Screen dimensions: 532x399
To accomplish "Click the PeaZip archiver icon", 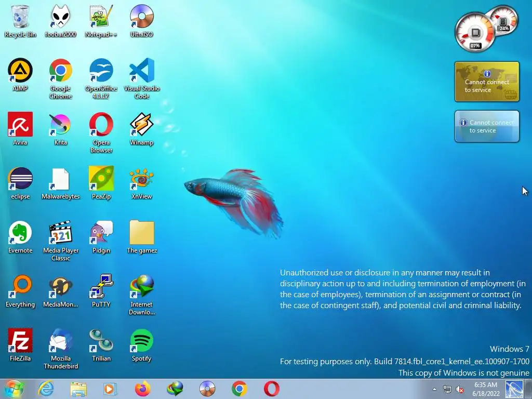I will 101,183.
